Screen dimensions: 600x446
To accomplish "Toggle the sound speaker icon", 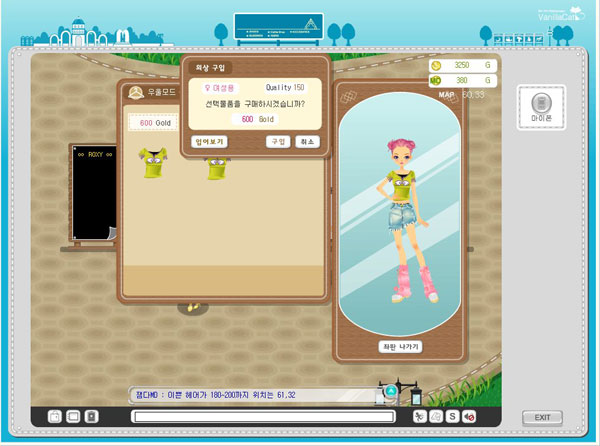I will pyautogui.click(x=468, y=416).
